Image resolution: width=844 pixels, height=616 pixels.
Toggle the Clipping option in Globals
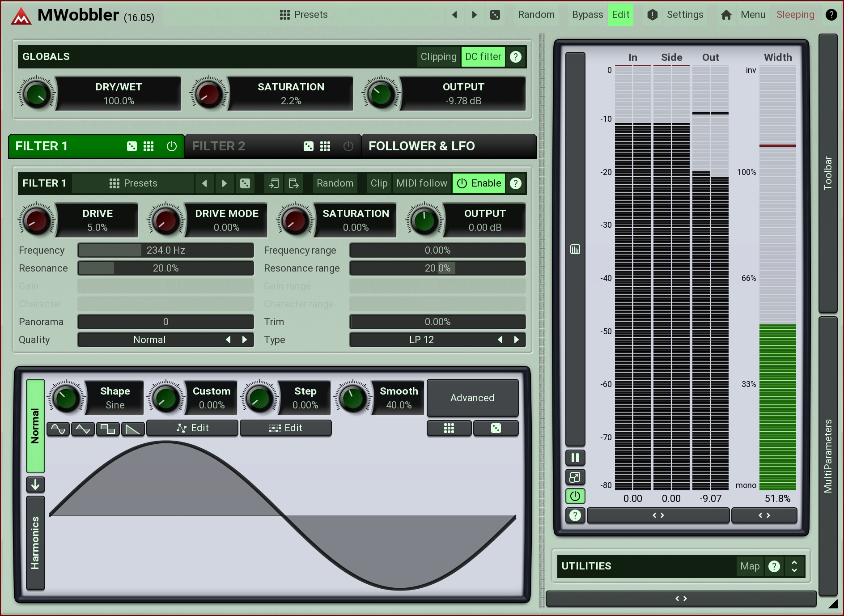click(438, 57)
